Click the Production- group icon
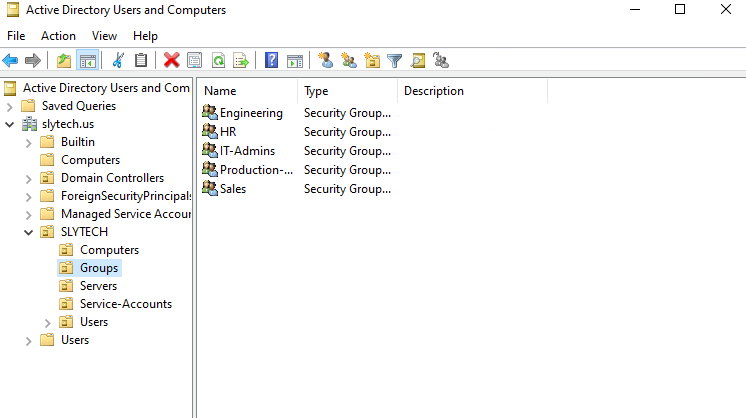Screen dimensions: 746x418 click(209, 169)
